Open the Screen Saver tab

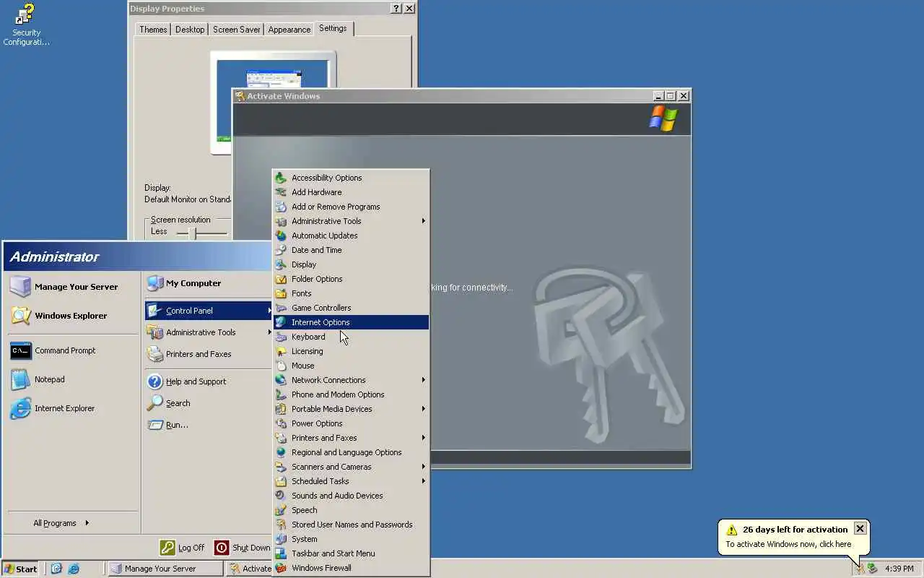click(x=237, y=30)
